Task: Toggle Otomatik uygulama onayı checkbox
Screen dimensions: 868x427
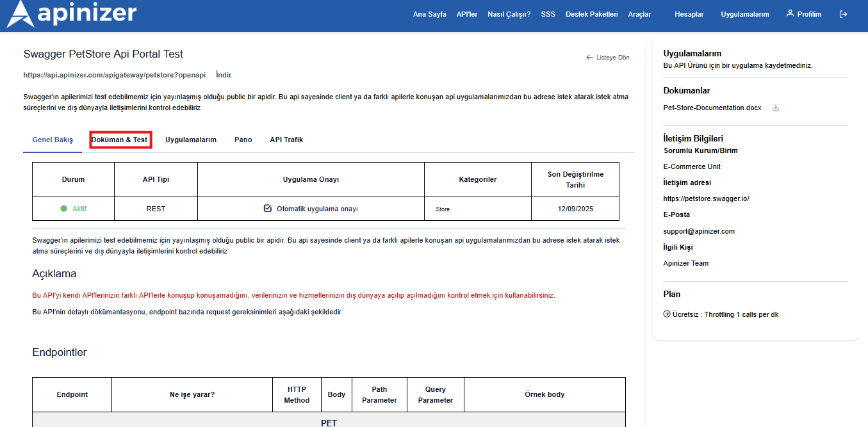Action: pyautogui.click(x=268, y=209)
